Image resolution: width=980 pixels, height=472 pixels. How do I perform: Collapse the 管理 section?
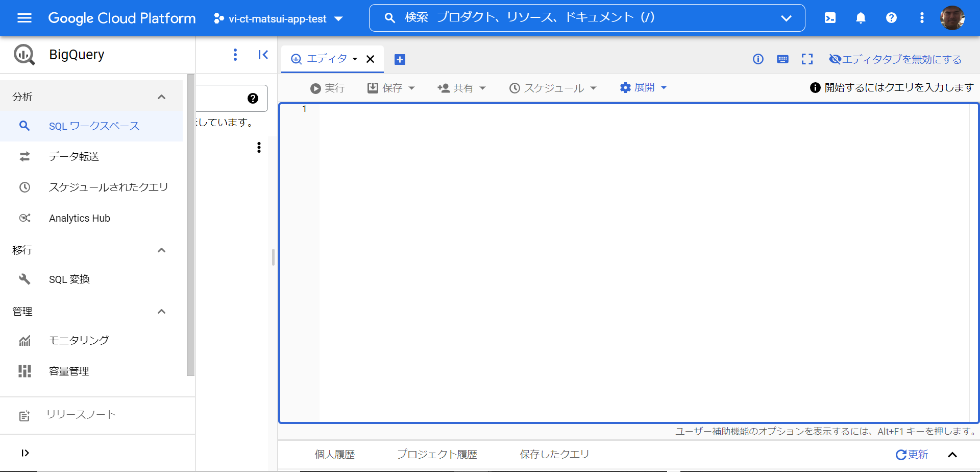coord(161,312)
